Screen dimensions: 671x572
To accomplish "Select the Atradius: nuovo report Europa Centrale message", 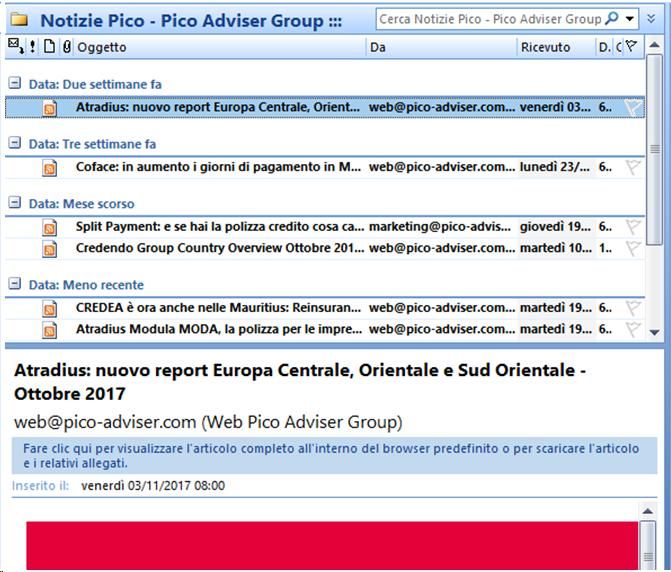I will (x=325, y=107).
